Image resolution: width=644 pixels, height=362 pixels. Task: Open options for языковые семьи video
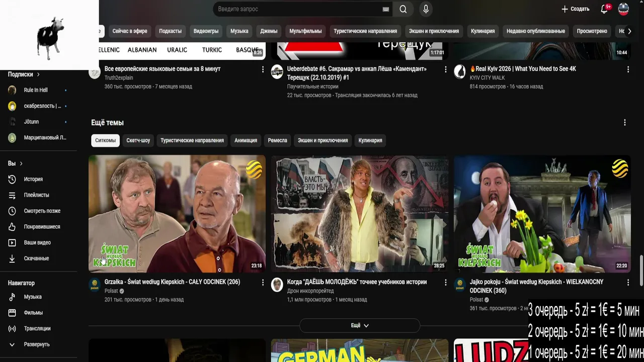coord(263,69)
